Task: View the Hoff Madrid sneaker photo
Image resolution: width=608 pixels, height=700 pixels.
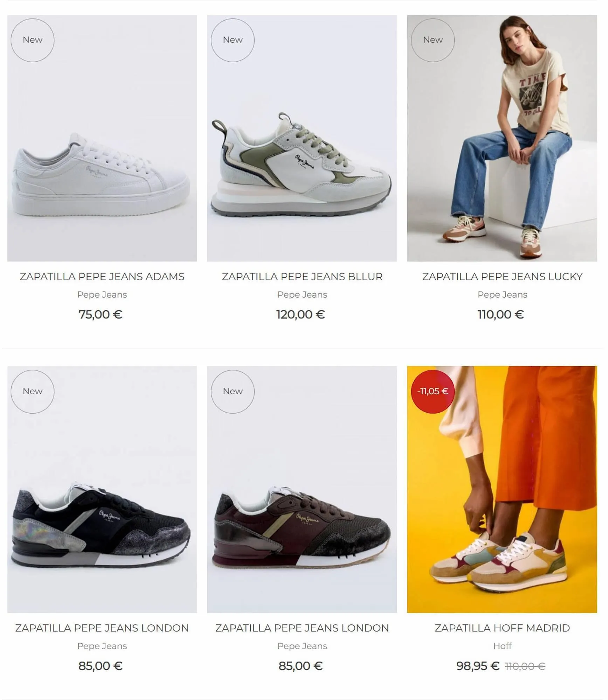Action: [502, 490]
